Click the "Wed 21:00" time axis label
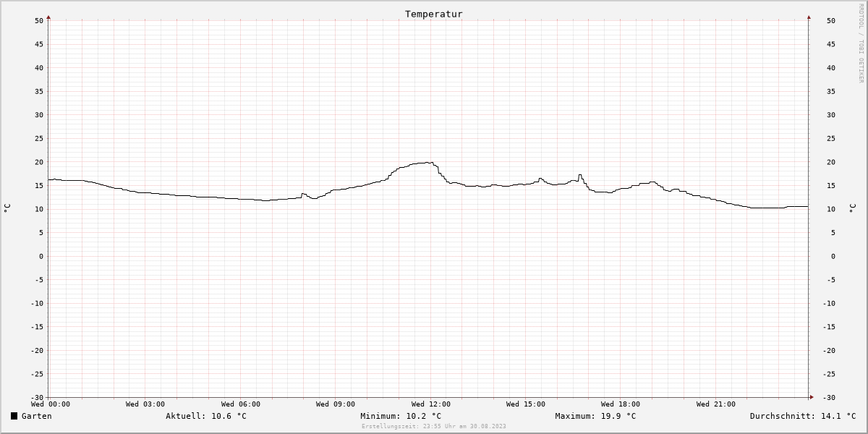This screenshot has height=434, width=868. click(716, 404)
